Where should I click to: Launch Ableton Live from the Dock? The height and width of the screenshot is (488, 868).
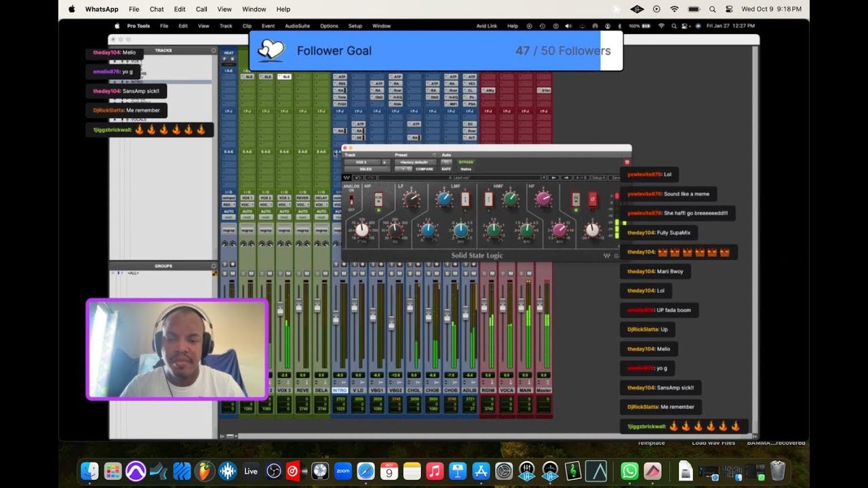[x=251, y=471]
